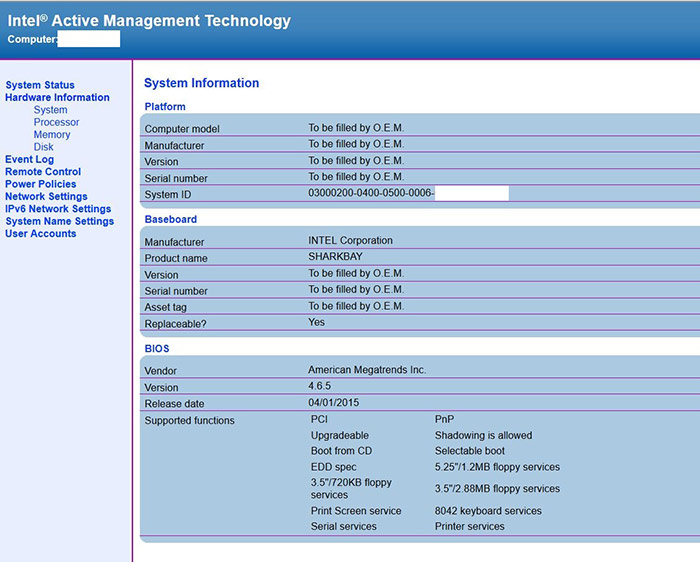Click the Computer: label in header
Viewport: 700px width, 562px height.
pos(33,39)
